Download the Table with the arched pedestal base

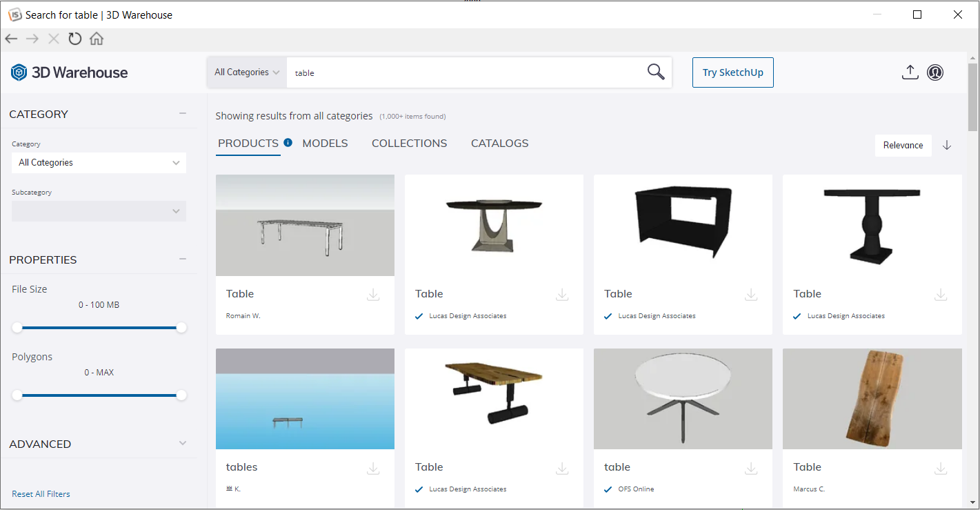pos(562,295)
